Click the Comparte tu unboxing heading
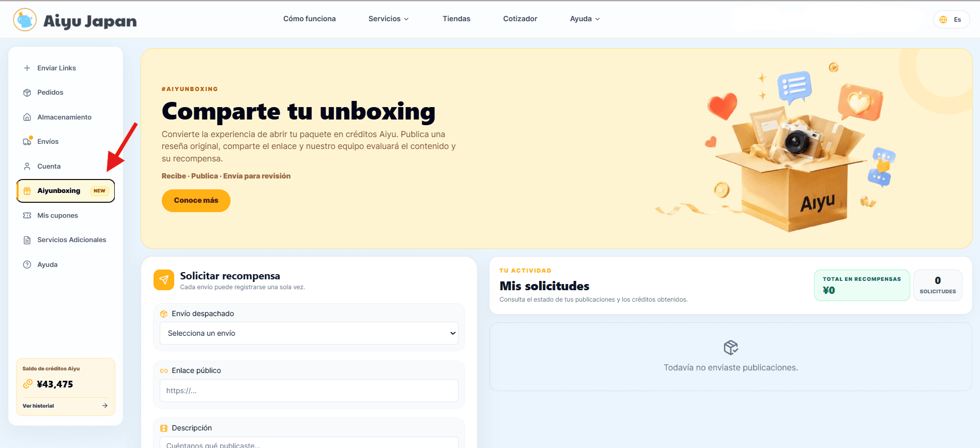Image resolution: width=980 pixels, height=448 pixels. (299, 111)
